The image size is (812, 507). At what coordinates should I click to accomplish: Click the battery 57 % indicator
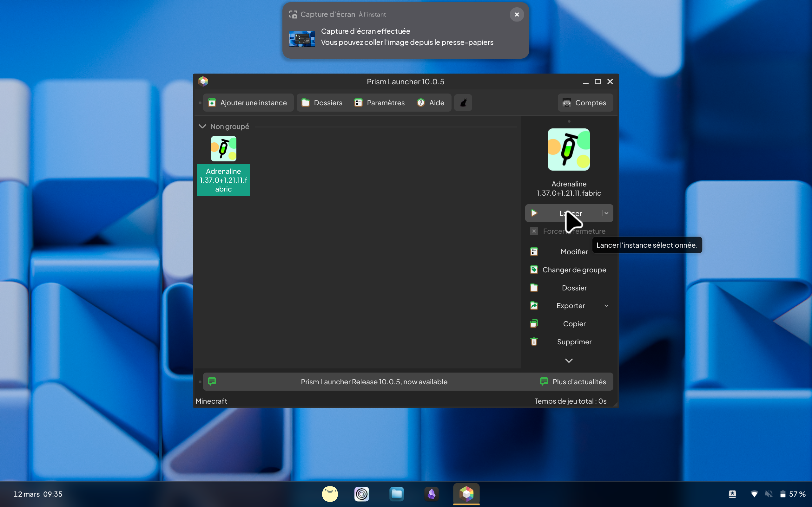[792, 494]
